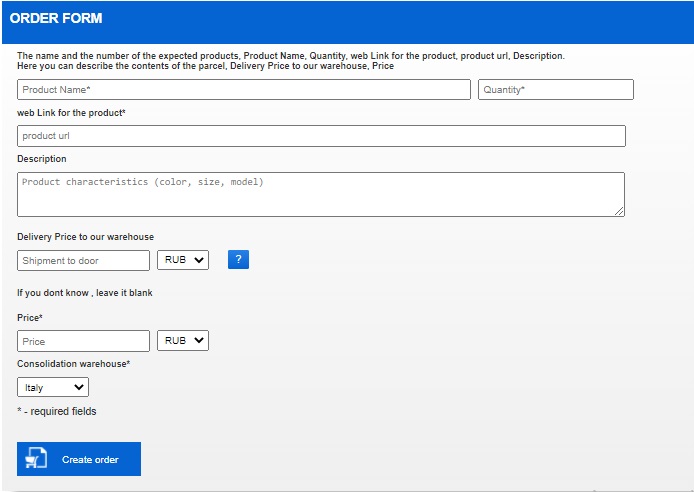Click the Create order button
694x492 pixels.
click(x=79, y=459)
